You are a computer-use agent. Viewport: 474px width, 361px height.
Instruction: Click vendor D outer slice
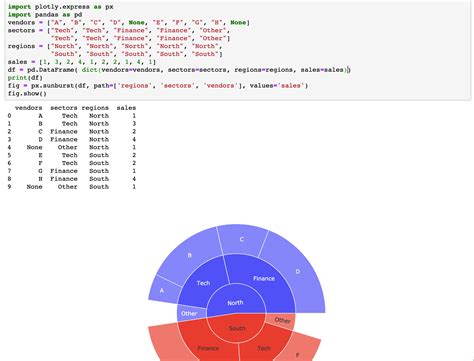297,272
